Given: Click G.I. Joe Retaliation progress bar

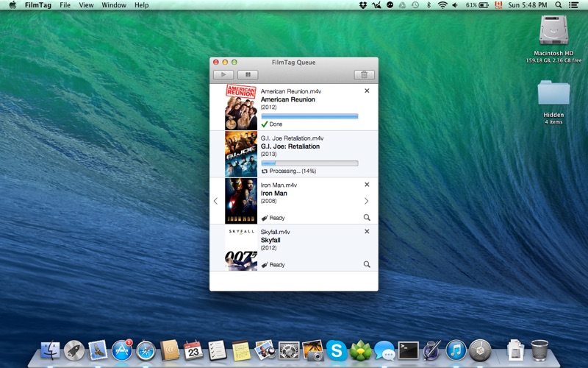Looking at the screenshot, I should point(309,163).
